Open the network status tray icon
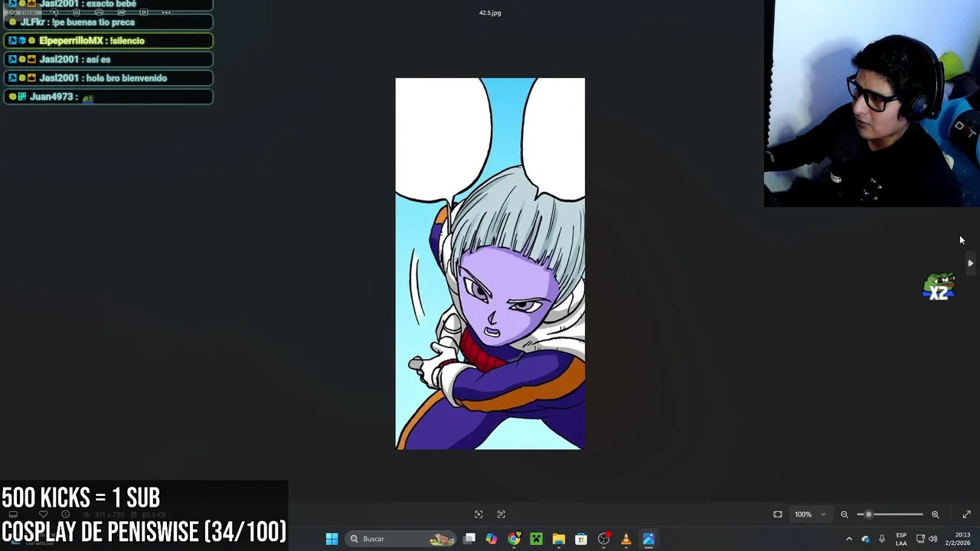This screenshot has height=551, width=980. click(920, 539)
